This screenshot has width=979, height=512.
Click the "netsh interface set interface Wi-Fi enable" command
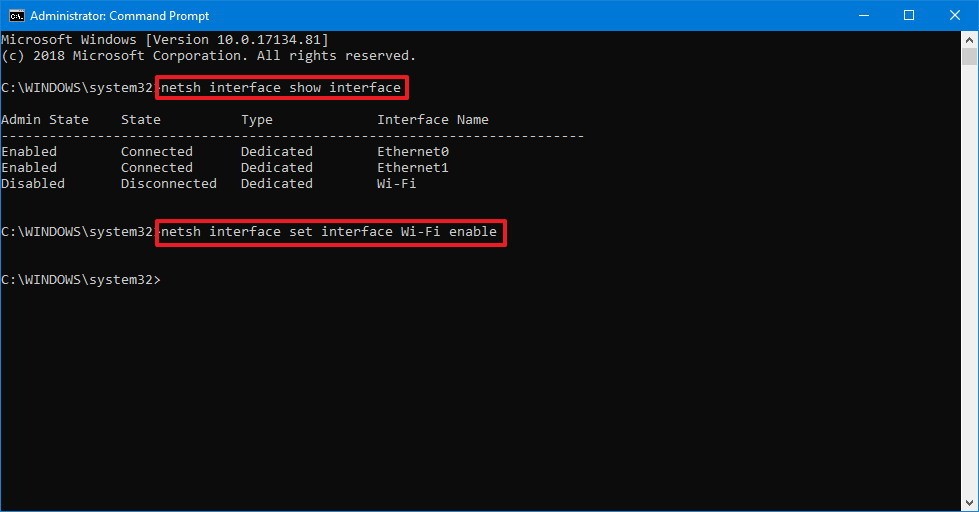click(x=329, y=232)
